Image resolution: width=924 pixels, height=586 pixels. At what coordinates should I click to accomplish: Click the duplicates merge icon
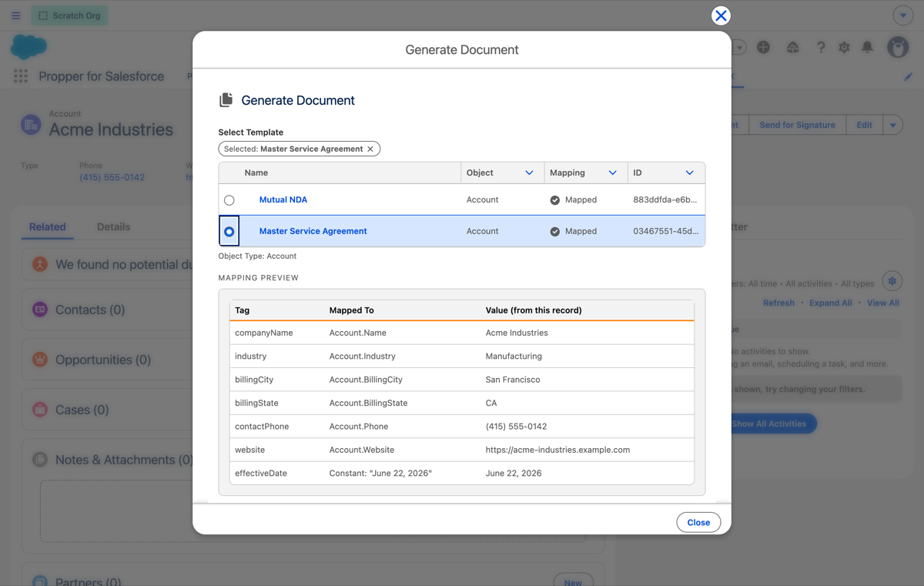click(40, 264)
